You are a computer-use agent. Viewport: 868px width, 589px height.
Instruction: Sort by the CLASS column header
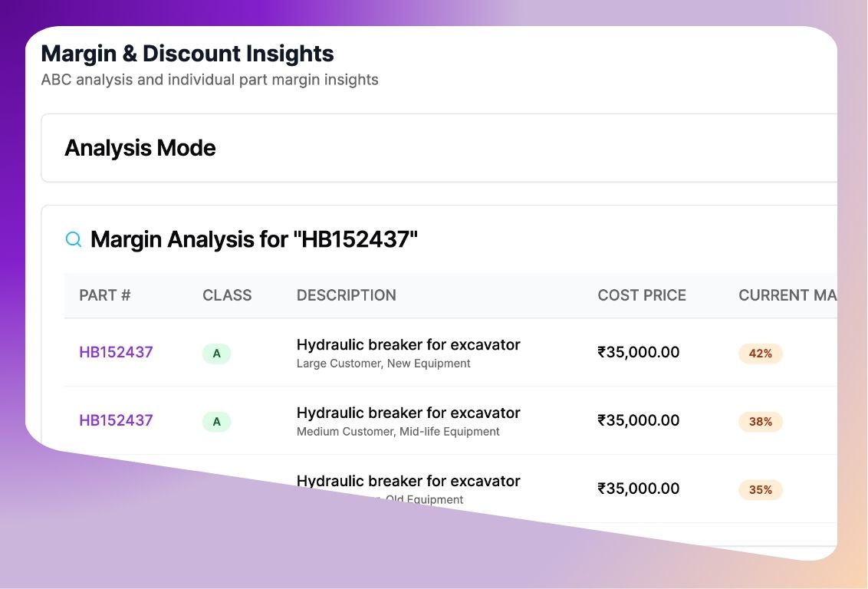tap(227, 295)
